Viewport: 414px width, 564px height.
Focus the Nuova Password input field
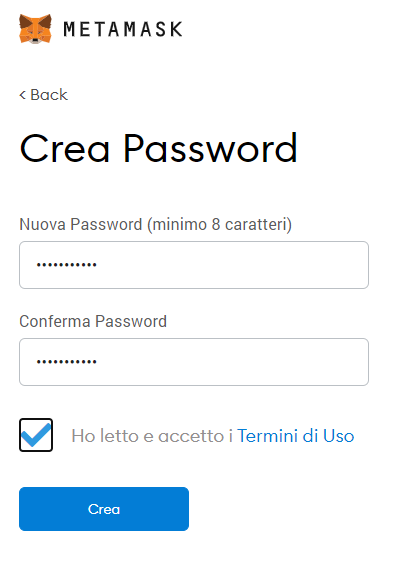coord(194,265)
